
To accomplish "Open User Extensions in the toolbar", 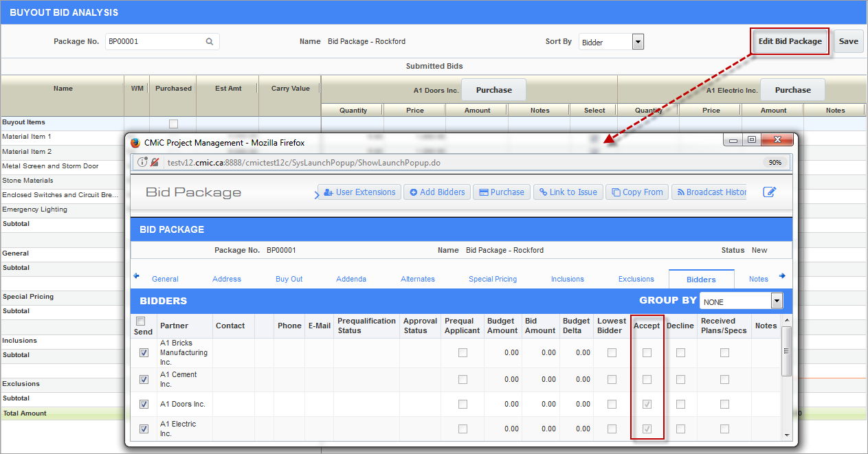I will (x=359, y=192).
